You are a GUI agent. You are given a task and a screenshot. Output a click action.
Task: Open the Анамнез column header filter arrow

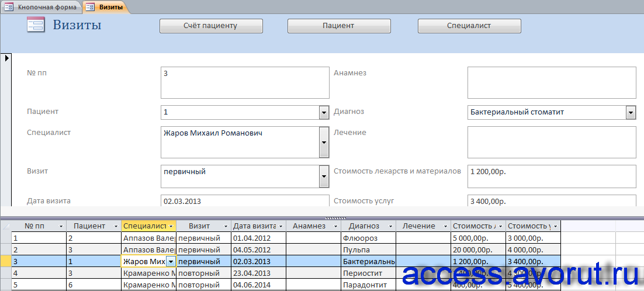coord(336,227)
